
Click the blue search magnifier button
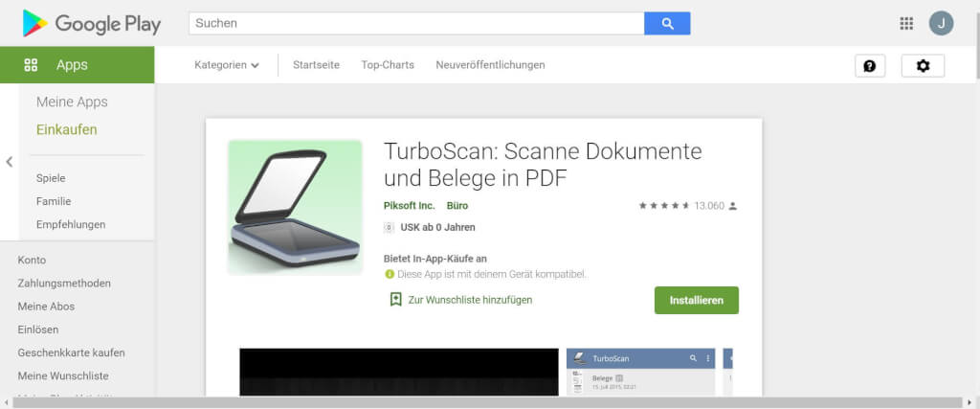point(667,23)
